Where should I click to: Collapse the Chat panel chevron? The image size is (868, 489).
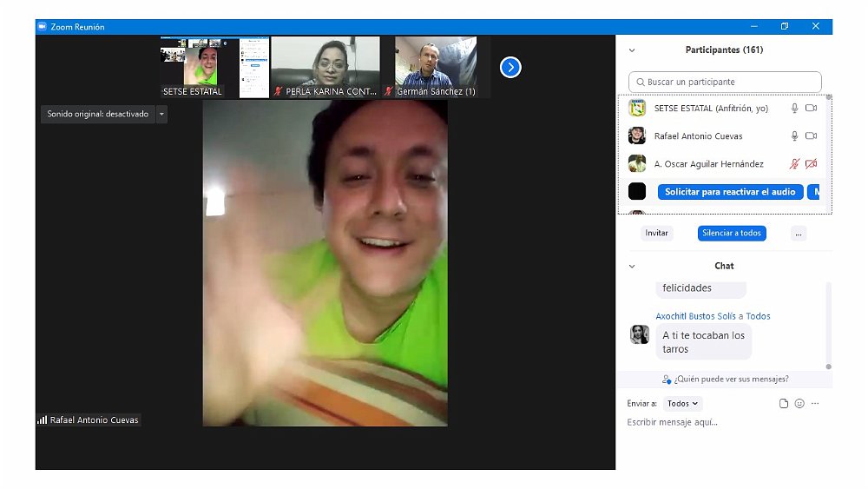pyautogui.click(x=632, y=267)
